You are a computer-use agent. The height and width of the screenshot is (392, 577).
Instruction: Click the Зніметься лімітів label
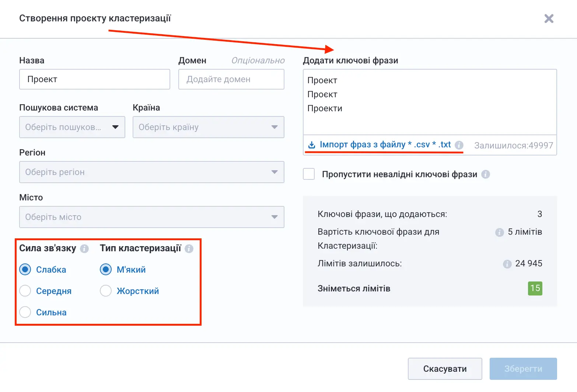(354, 288)
